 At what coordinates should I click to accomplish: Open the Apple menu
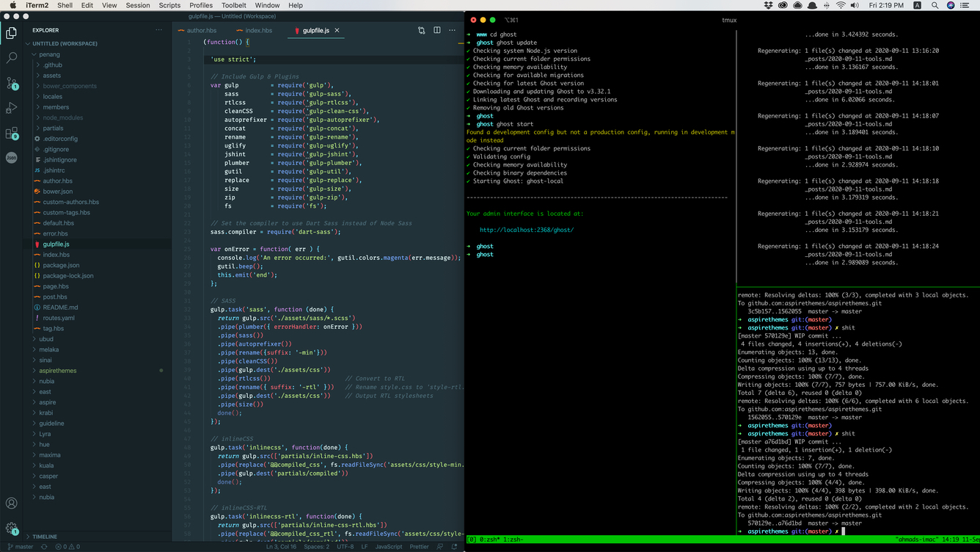[x=12, y=5]
